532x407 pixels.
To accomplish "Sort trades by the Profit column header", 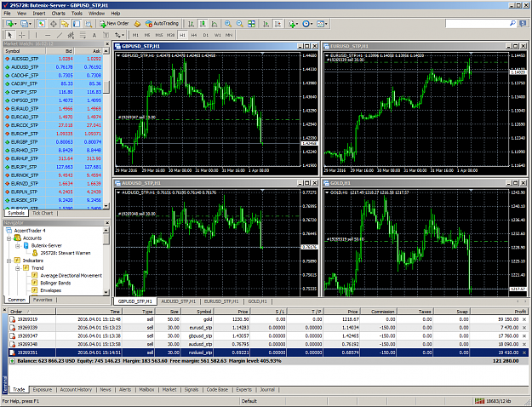I will [x=499, y=312].
